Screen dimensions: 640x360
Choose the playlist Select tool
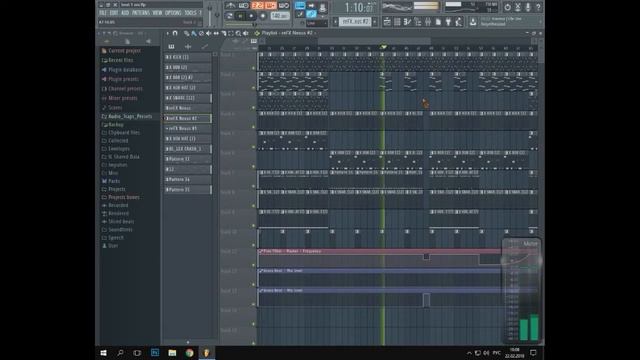tap(231, 33)
